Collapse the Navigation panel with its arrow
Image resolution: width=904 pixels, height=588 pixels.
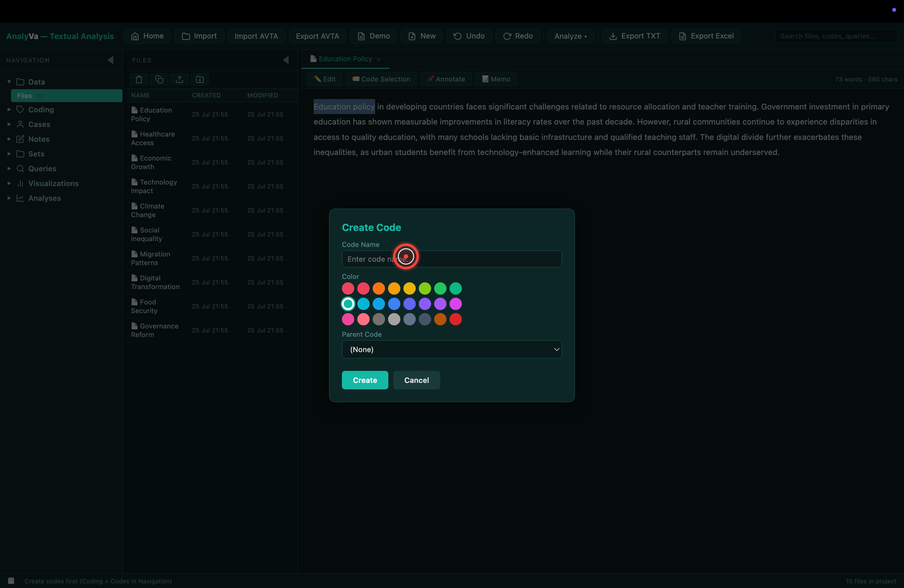110,60
